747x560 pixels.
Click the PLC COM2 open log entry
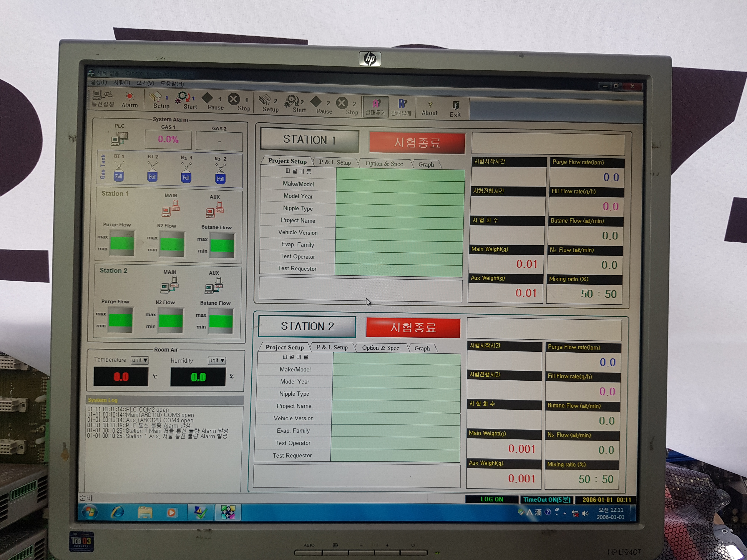[128, 409]
